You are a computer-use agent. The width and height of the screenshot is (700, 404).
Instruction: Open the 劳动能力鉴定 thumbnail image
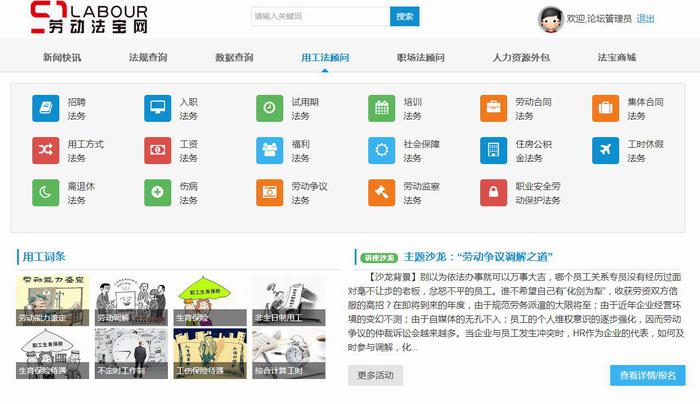(x=50, y=298)
